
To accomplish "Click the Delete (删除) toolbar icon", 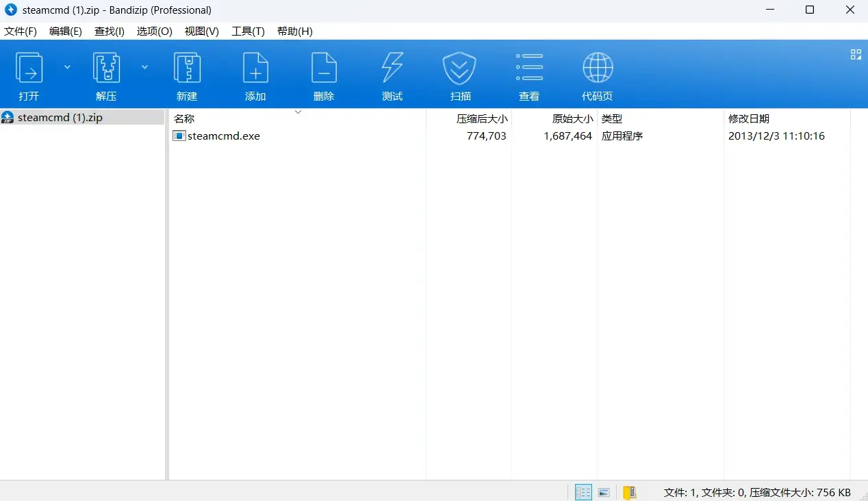I will [324, 68].
